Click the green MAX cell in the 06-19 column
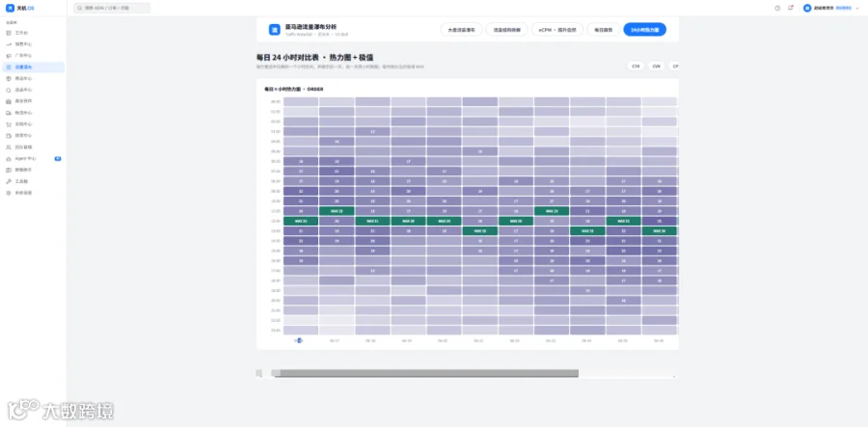 [408, 221]
